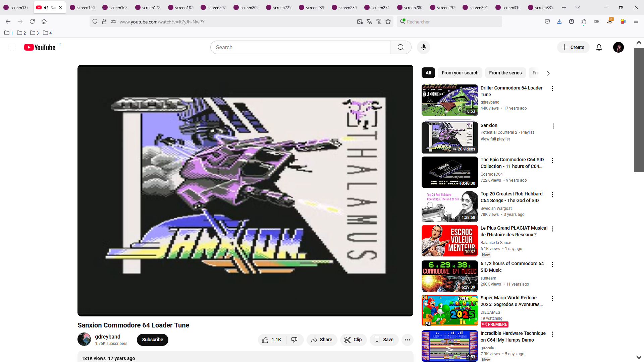This screenshot has height=362, width=644.
Task: Open Firefox downloads arrow icon
Action: (x=559, y=22)
